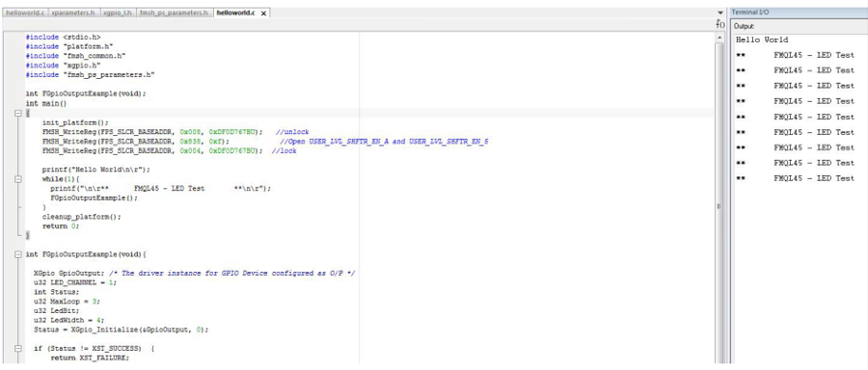Click inside the Terminal I/O output area on Hello World
The height and width of the screenshot is (370, 868).
[x=762, y=40]
